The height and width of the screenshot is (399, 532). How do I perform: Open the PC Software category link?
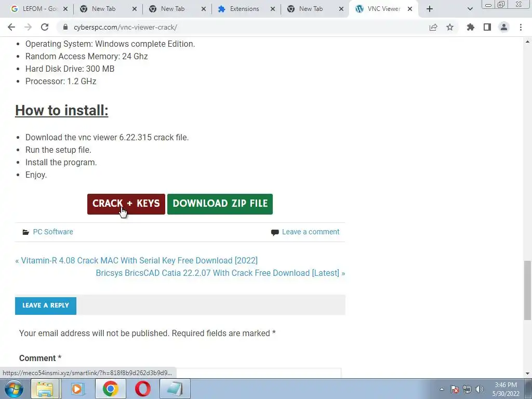[53, 232]
